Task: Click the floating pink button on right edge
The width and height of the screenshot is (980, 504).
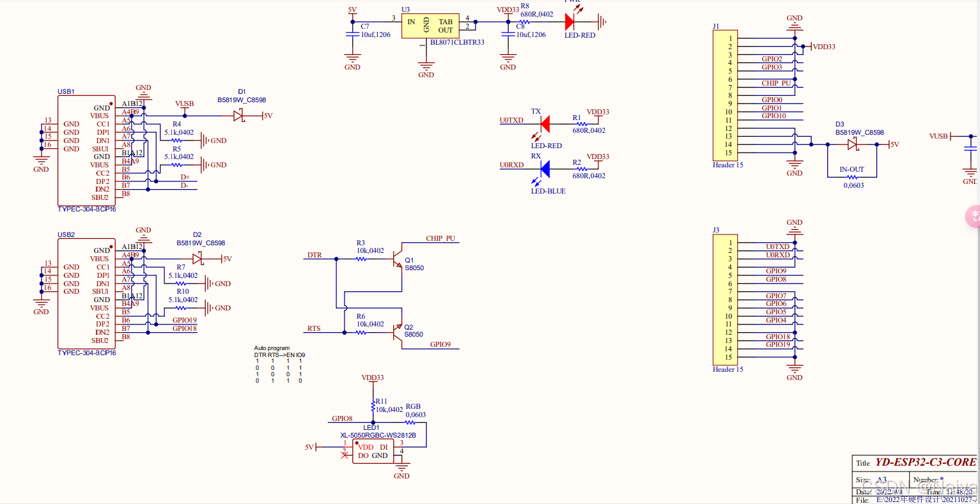Action: (972, 217)
